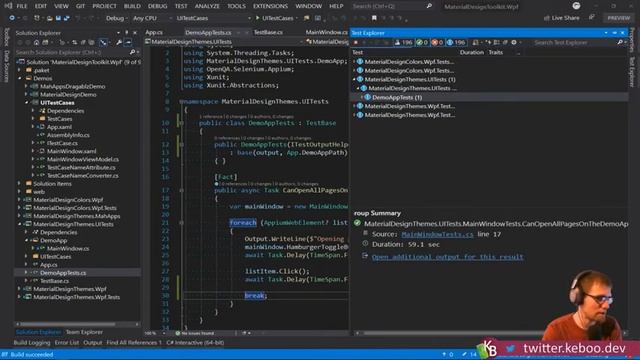Click the Solution Explorer horizontal scrollbar
640x360 pixels.
(x=67, y=324)
